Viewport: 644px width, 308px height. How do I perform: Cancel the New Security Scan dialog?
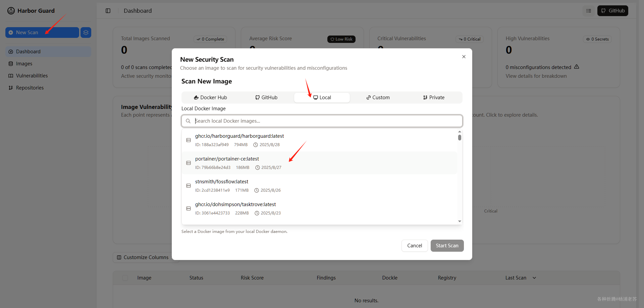(x=415, y=246)
